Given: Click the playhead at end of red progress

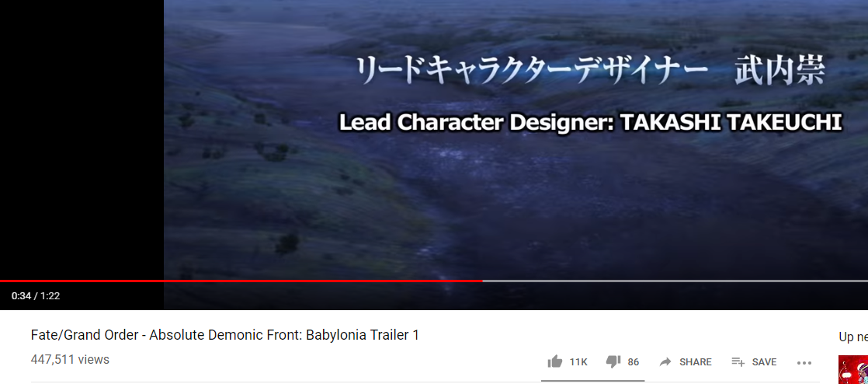Looking at the screenshot, I should click(x=482, y=281).
